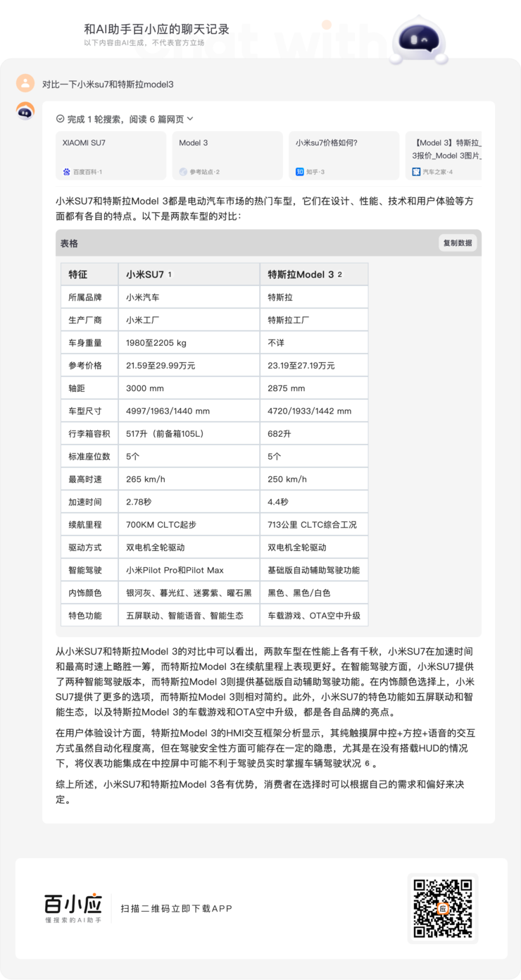
Task: Click the QR code to download app
Action: [x=442, y=908]
